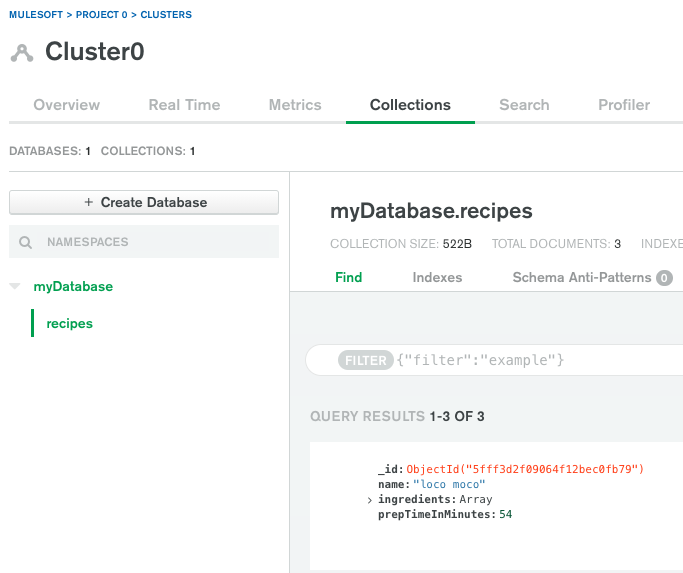Click the COLLECTION SIZE 522B value

tap(457, 244)
